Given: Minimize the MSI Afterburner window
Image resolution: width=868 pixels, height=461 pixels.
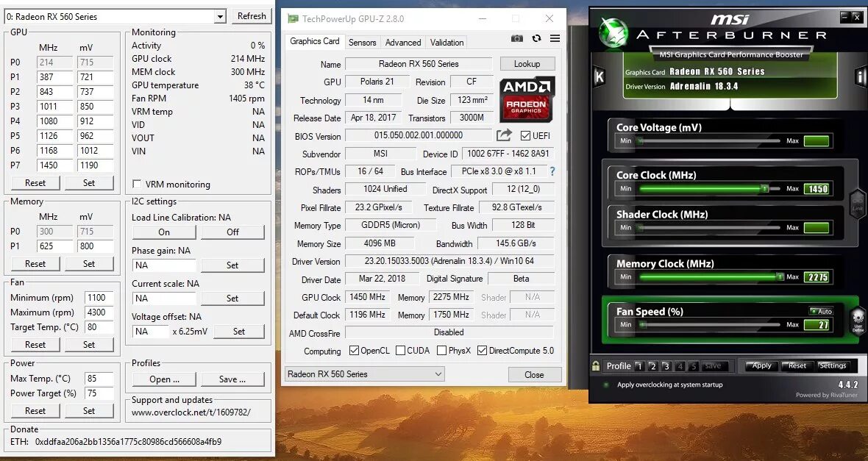Looking at the screenshot, I should click(x=845, y=17).
